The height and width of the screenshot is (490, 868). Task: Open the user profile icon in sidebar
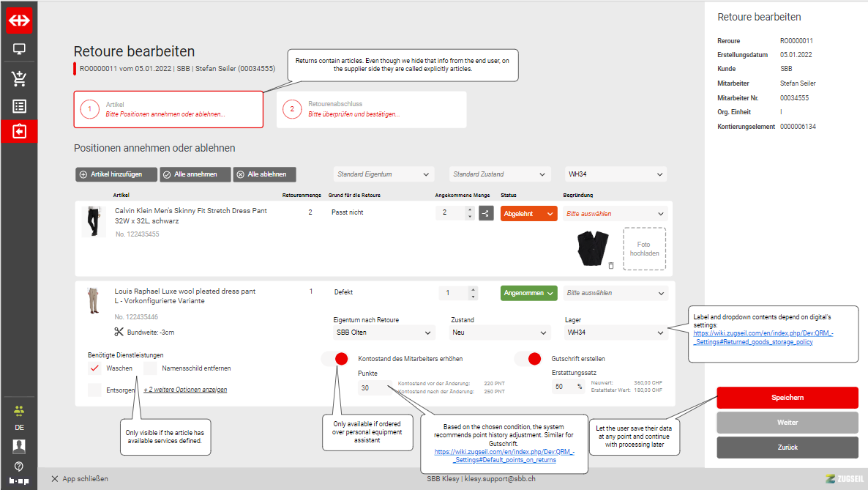tap(19, 445)
